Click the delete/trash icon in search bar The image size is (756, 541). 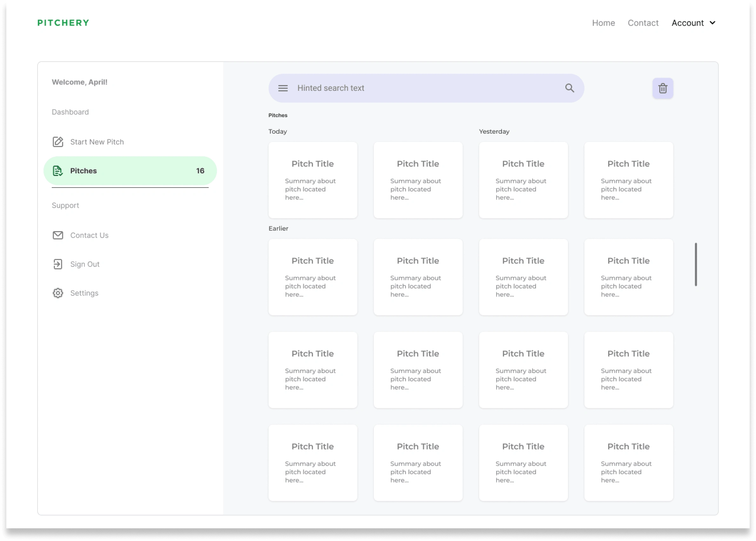663,88
